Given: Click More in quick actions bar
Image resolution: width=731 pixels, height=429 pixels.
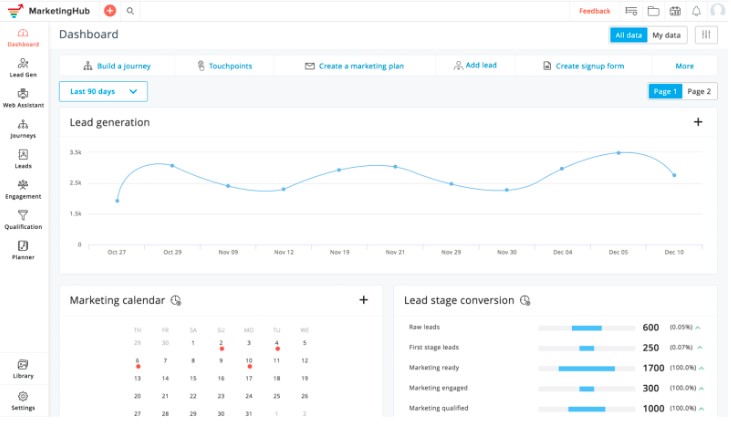Looking at the screenshot, I should tap(684, 66).
